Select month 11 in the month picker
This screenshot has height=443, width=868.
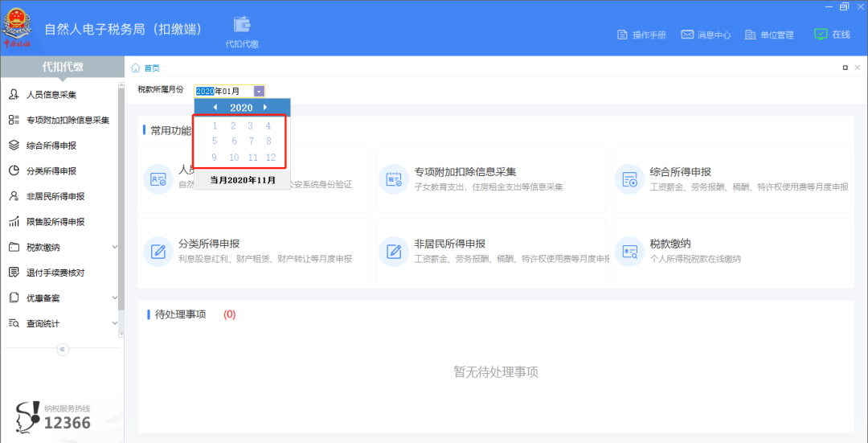click(x=252, y=158)
